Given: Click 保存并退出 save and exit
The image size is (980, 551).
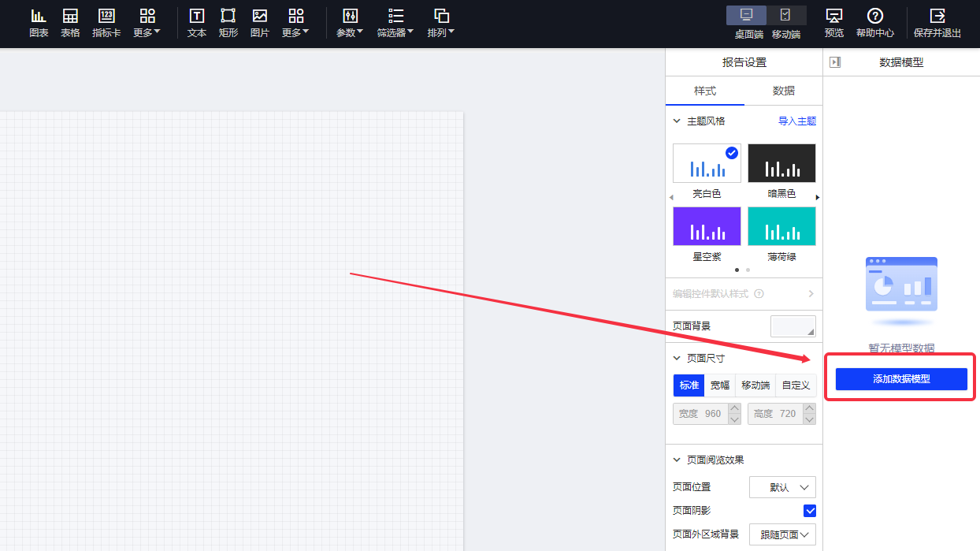Looking at the screenshot, I should (937, 23).
